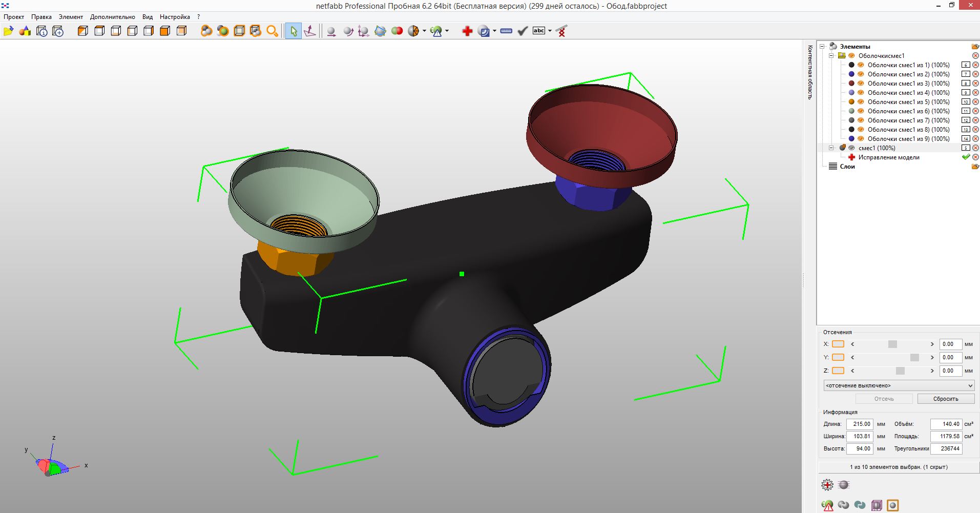This screenshot has width=980, height=513.
Task: Open the отсечение выключено dropdown
Action: (899, 385)
